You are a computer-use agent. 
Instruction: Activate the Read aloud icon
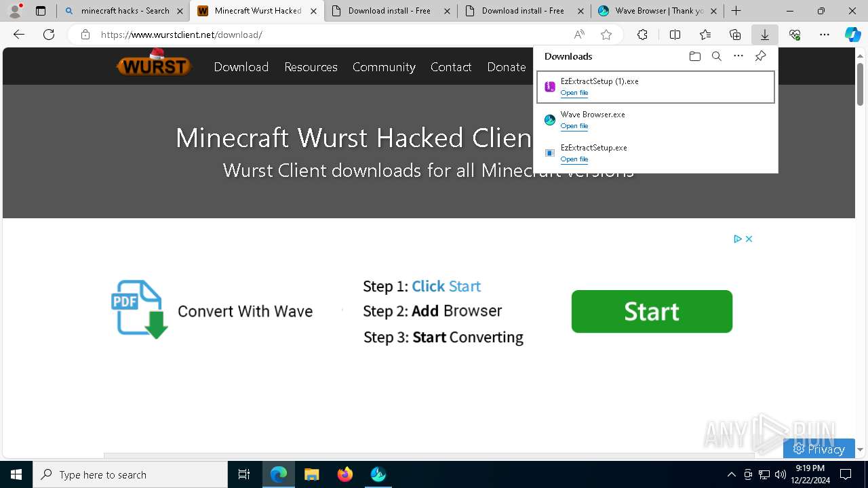pos(579,35)
